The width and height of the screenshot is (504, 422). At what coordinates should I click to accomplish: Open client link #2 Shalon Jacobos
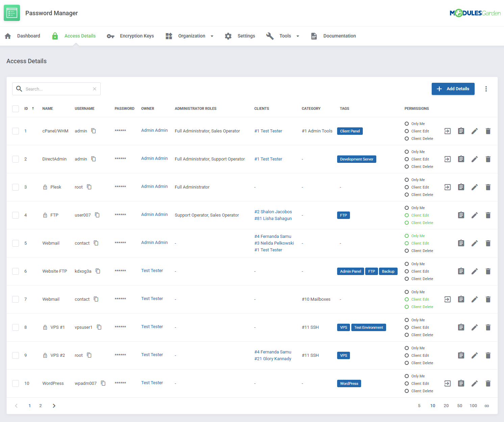273,212
